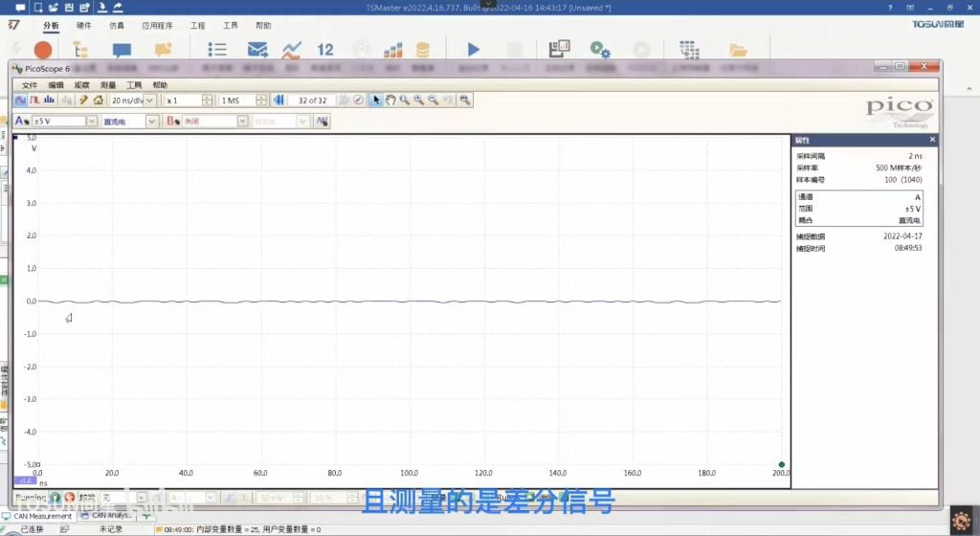The width and height of the screenshot is (980, 536).
Task: Click the arrow selection pointer tool
Action: (376, 100)
